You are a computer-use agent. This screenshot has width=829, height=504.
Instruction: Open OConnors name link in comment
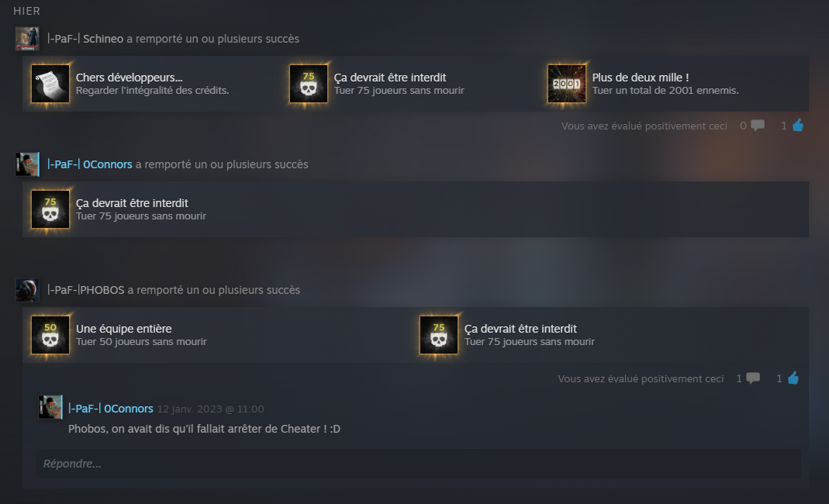110,409
